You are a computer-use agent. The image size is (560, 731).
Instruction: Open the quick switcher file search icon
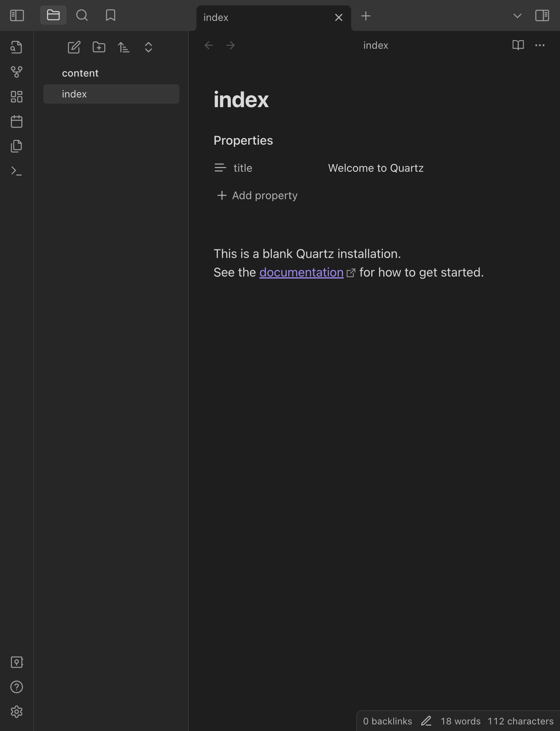click(17, 47)
